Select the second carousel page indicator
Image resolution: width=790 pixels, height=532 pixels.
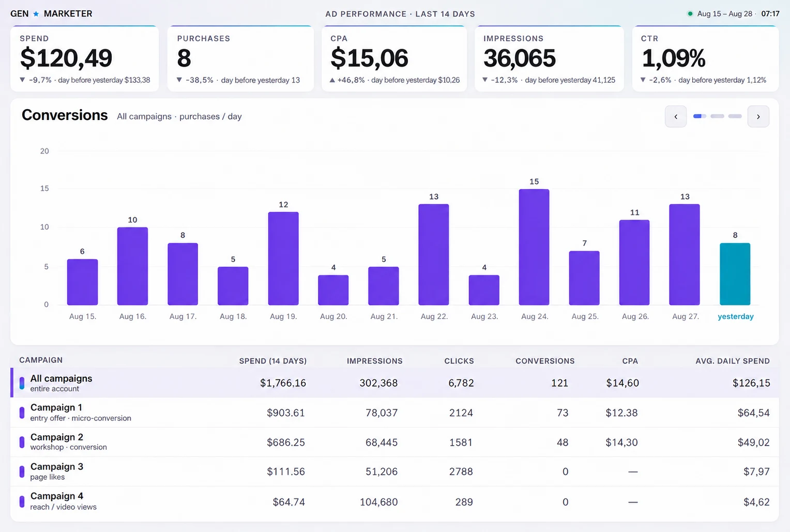(x=718, y=116)
